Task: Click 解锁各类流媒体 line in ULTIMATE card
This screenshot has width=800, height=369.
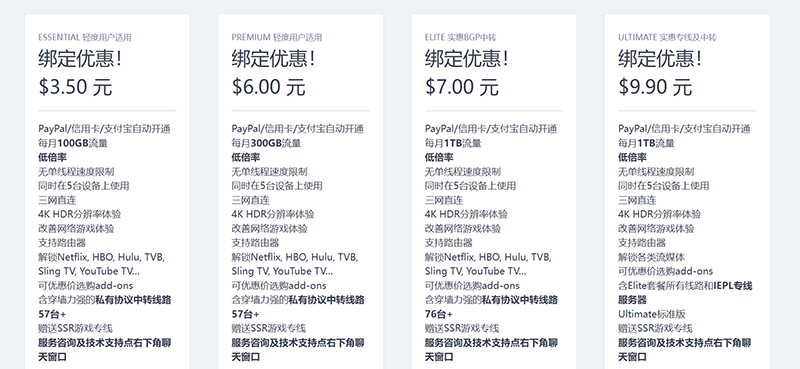Action: [x=652, y=257]
